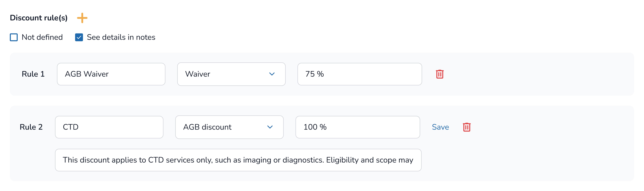Click the chevron arrow in Rule 1's dropdown

(x=272, y=74)
